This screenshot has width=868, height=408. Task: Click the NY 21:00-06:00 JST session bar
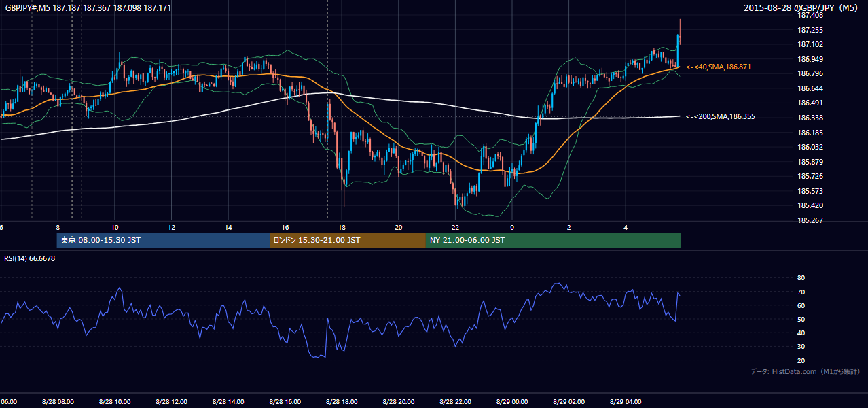point(554,240)
